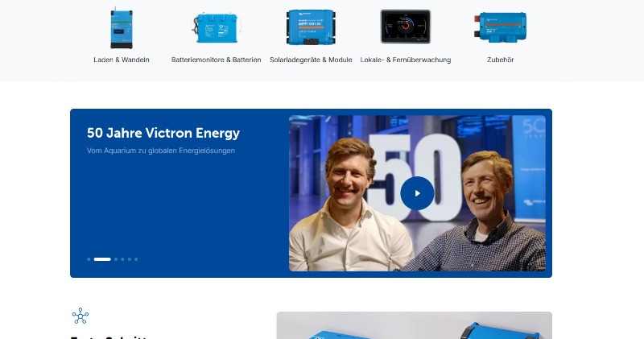The image size is (644, 339).
Task: Open the blue battery product image
Action: point(216,28)
